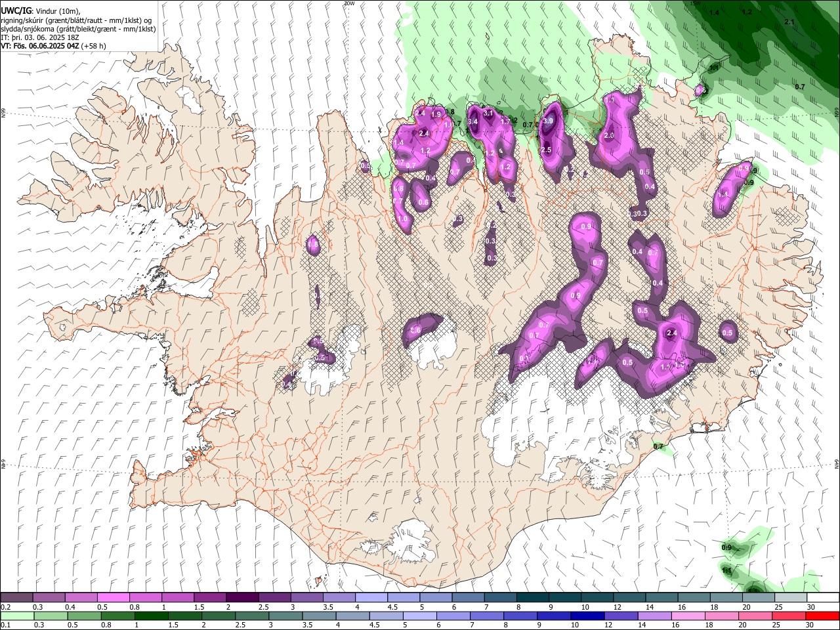Click the 2.1 rain value over the sea
This screenshot has width=840, height=630.
(789, 22)
